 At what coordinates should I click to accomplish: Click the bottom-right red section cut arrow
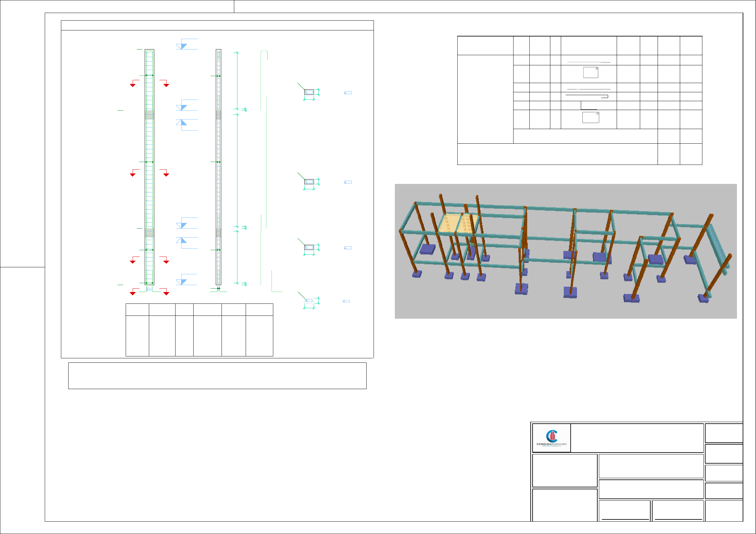coord(166,293)
